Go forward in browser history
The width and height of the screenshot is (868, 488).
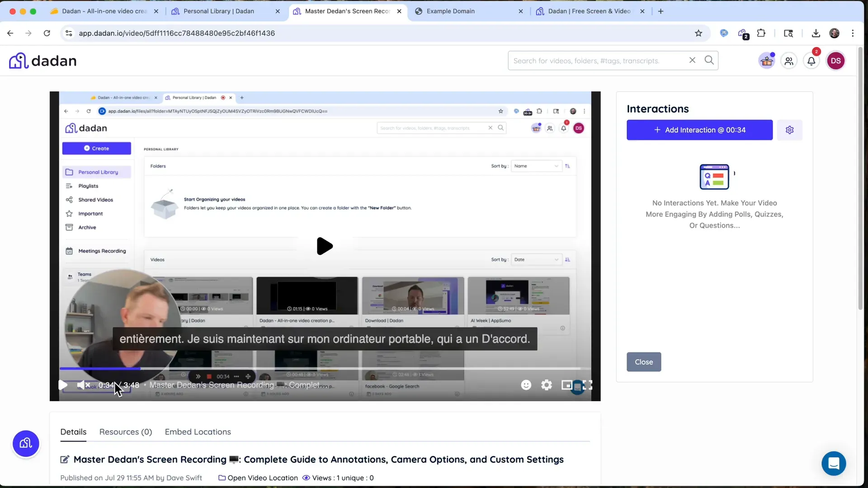coord(28,33)
